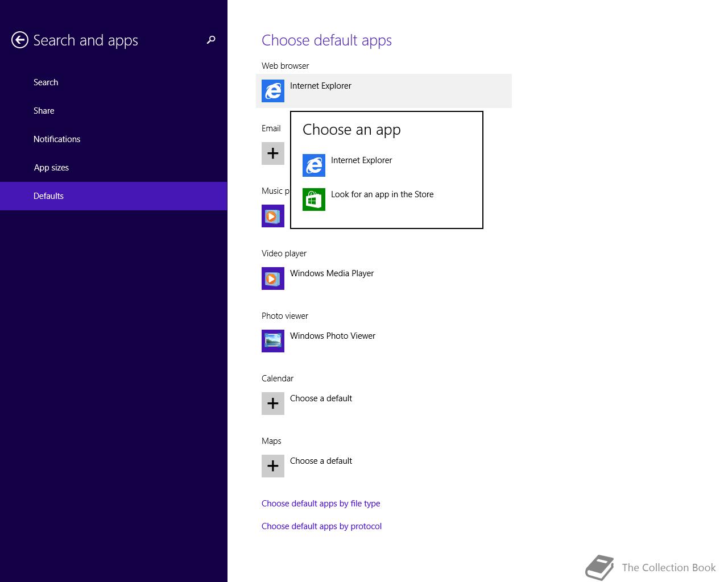This screenshot has width=728, height=582.
Task: Select Internet Explorer icon in Choose an app
Action: click(314, 165)
